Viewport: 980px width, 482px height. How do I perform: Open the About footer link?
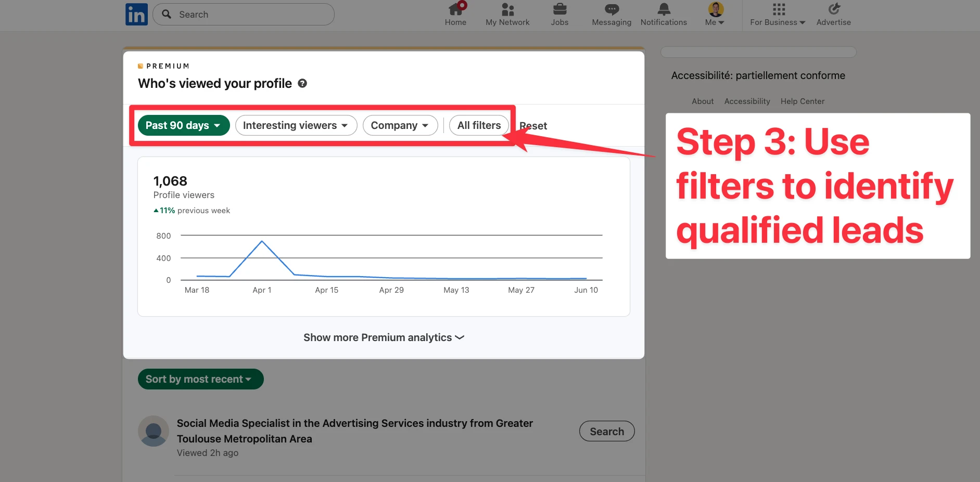point(703,101)
